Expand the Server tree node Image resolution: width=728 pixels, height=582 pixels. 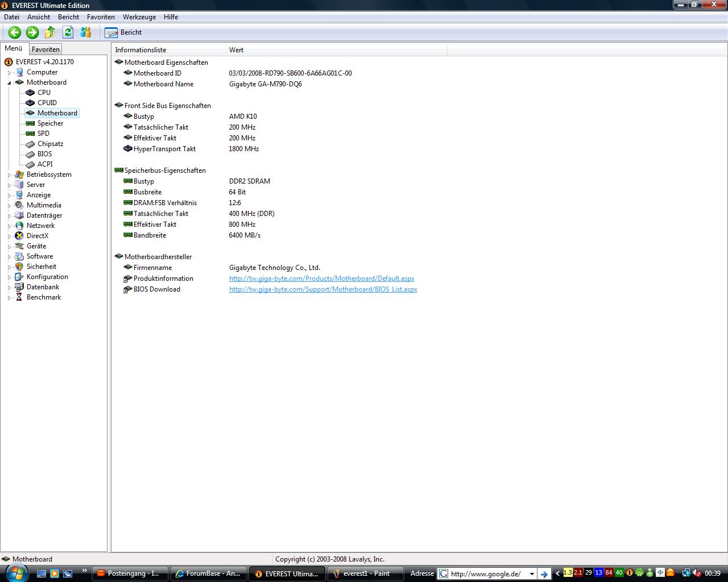[9, 185]
